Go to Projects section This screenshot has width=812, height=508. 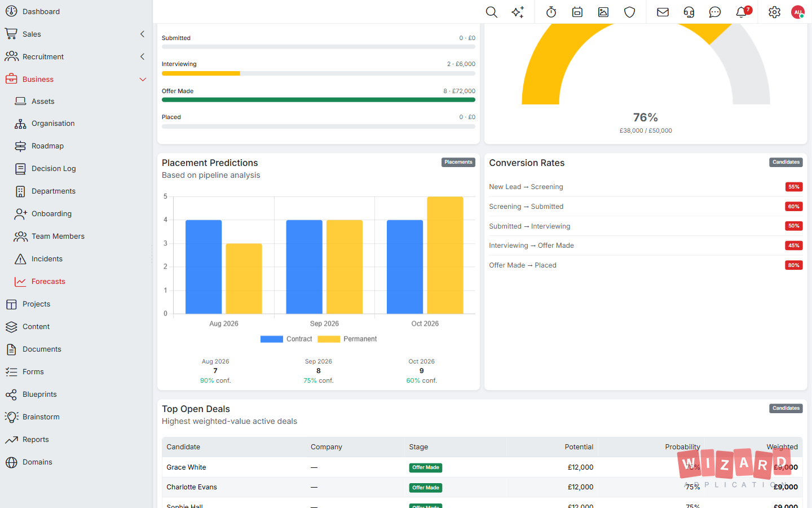pos(37,304)
